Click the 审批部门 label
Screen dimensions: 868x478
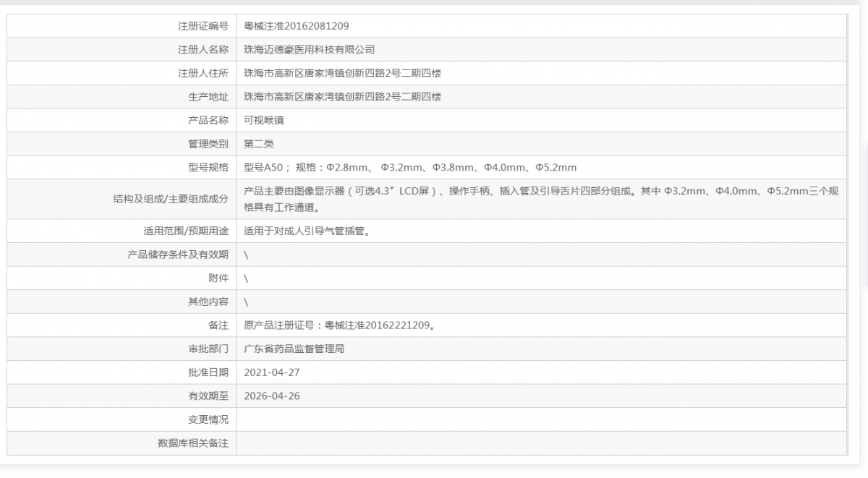(208, 349)
